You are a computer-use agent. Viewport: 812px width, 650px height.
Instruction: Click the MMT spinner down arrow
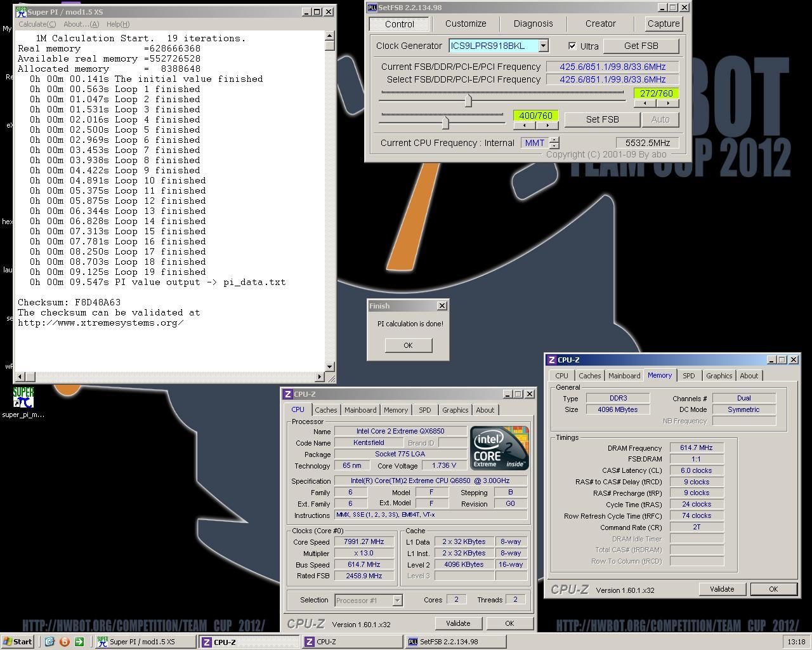[554, 146]
